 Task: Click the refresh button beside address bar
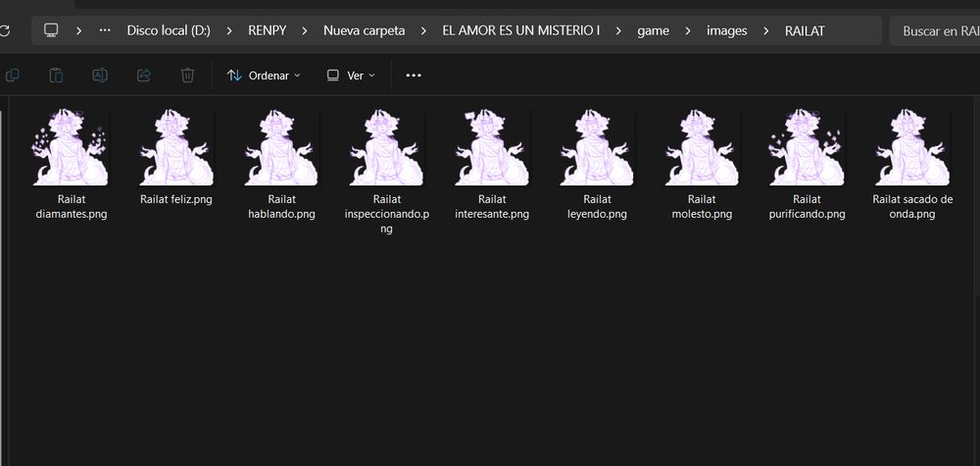coord(5,30)
